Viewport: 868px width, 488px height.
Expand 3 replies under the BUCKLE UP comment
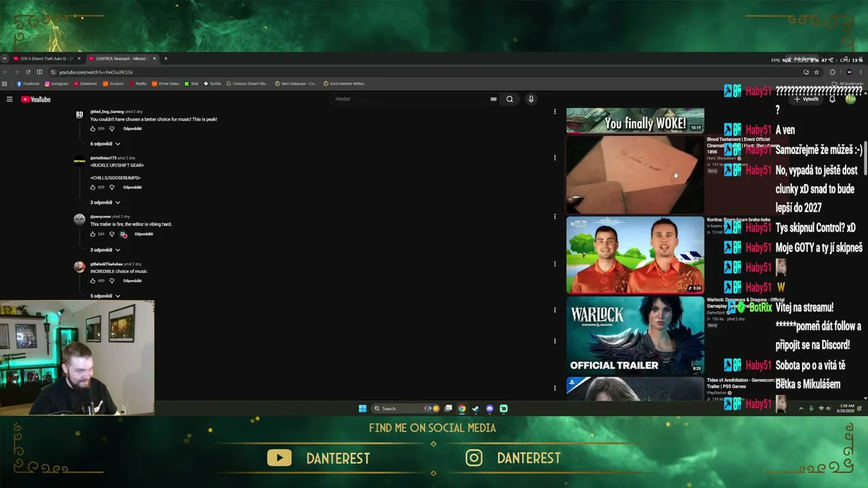click(105, 203)
